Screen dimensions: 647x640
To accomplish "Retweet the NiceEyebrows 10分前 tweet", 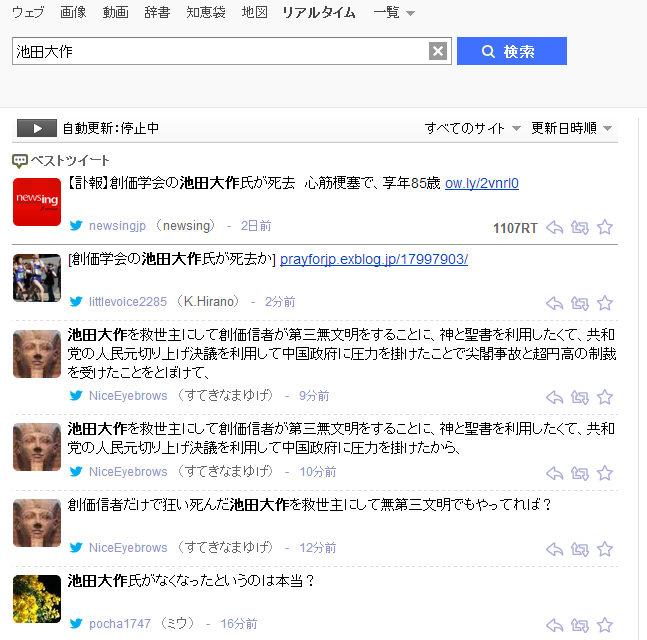I will coord(580,473).
